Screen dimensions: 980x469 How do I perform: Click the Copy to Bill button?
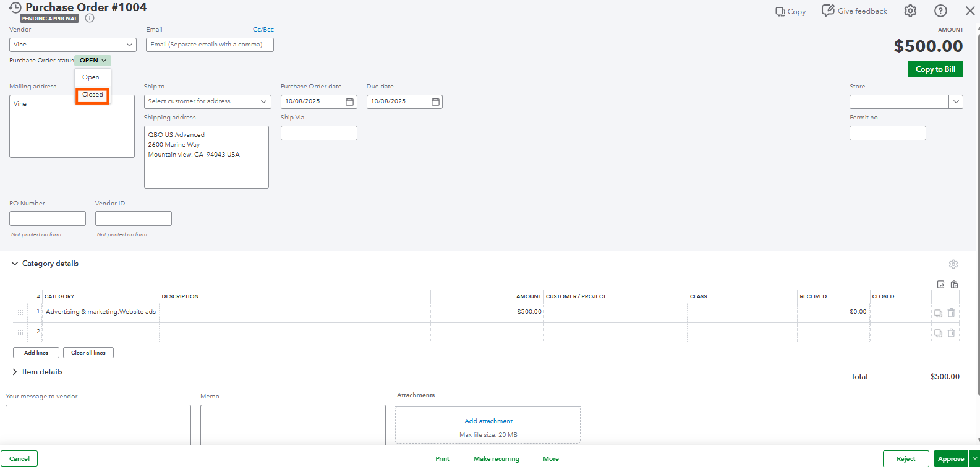[x=935, y=69]
